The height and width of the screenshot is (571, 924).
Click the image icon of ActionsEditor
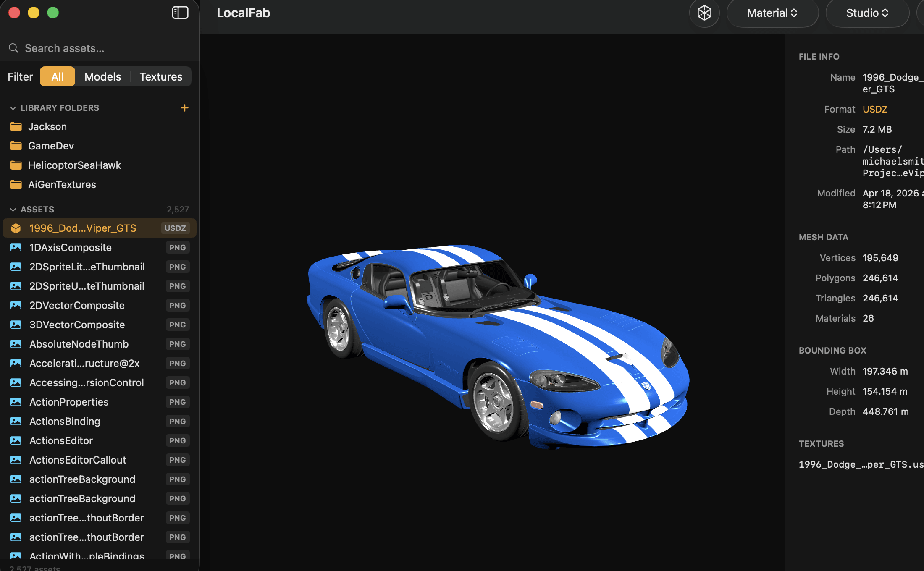click(x=16, y=440)
